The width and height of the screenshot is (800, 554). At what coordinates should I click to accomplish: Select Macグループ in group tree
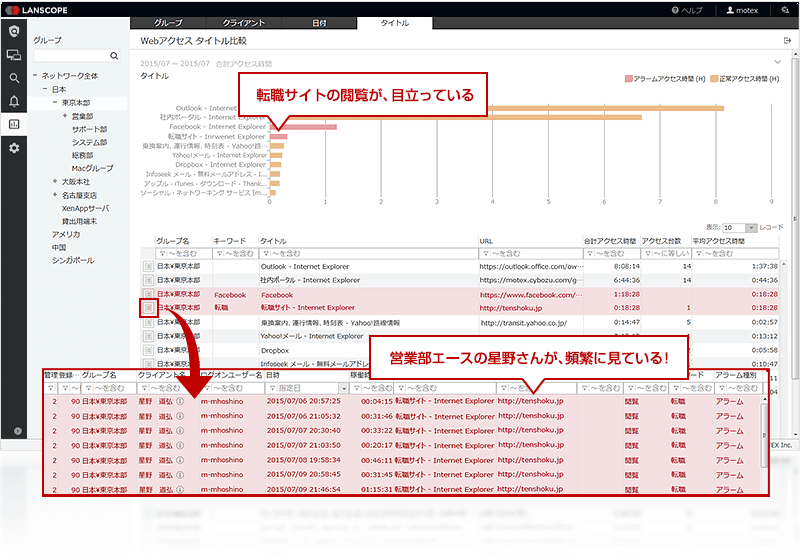coord(92,168)
